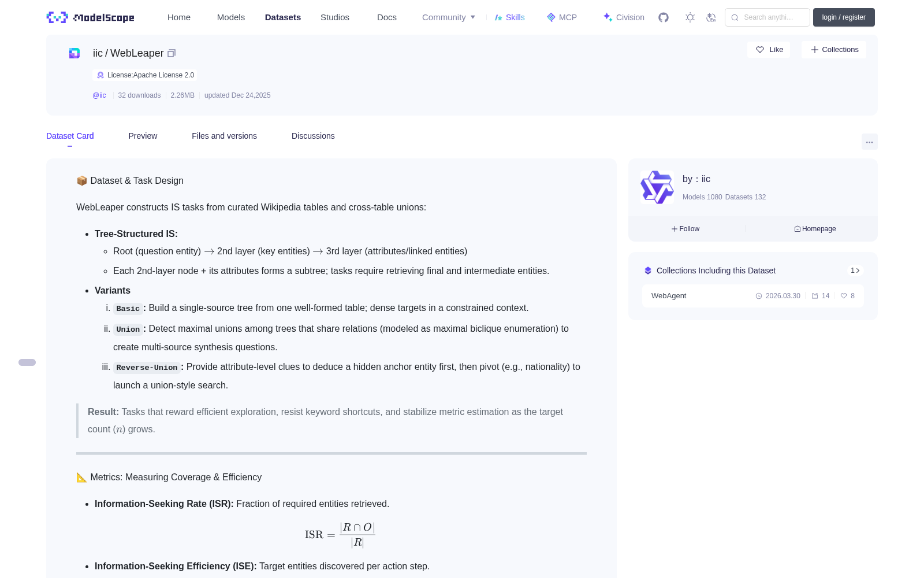The height and width of the screenshot is (578, 924).
Task: Follow the iic organization
Action: click(x=685, y=229)
